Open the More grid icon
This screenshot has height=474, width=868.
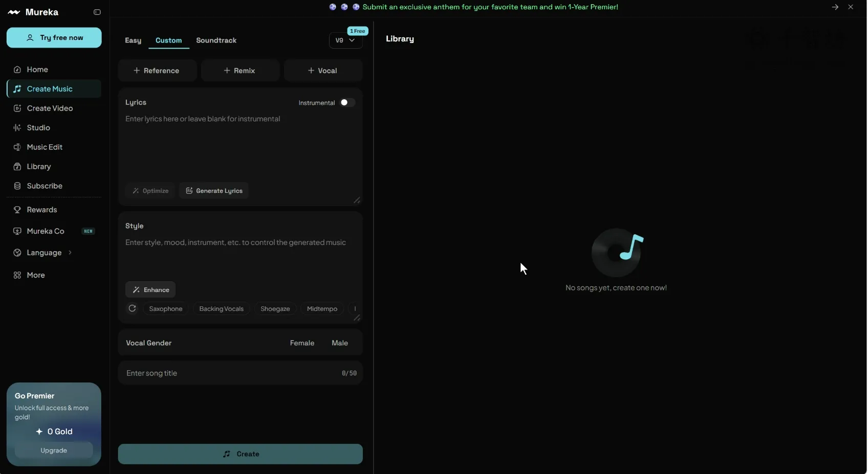click(x=17, y=275)
